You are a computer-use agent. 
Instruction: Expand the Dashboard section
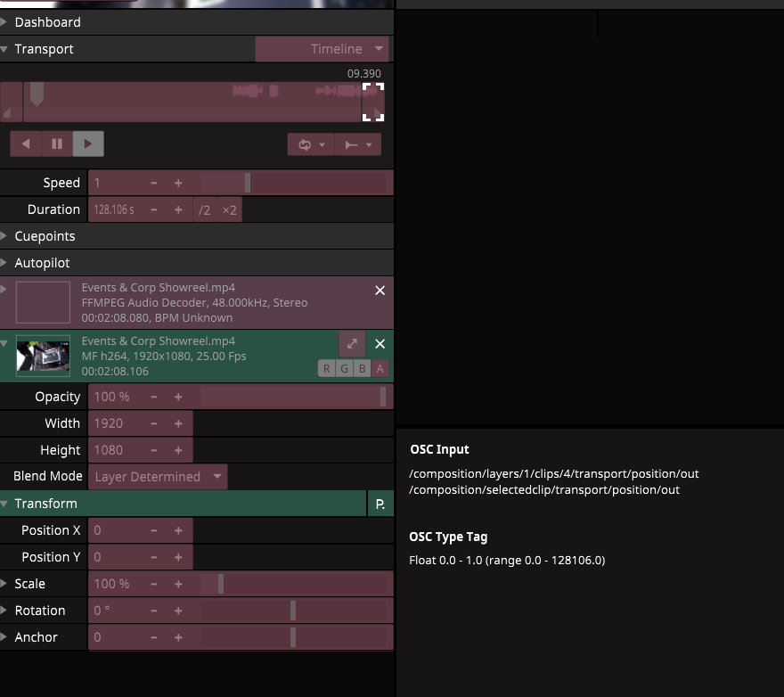(47, 22)
